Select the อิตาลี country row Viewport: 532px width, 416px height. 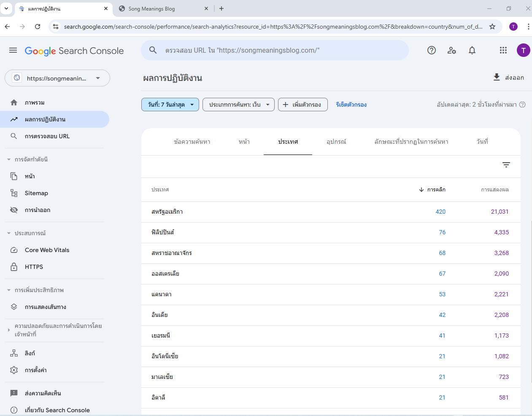(x=331, y=397)
